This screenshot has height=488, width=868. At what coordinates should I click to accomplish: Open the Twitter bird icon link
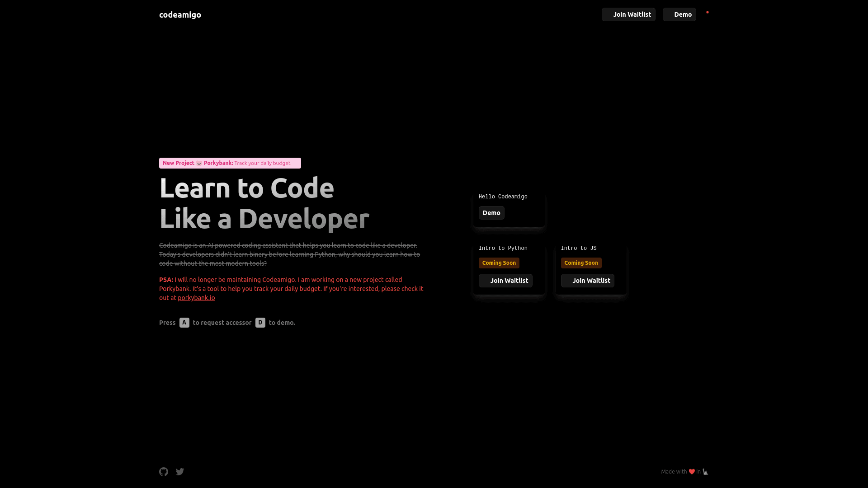pyautogui.click(x=180, y=472)
